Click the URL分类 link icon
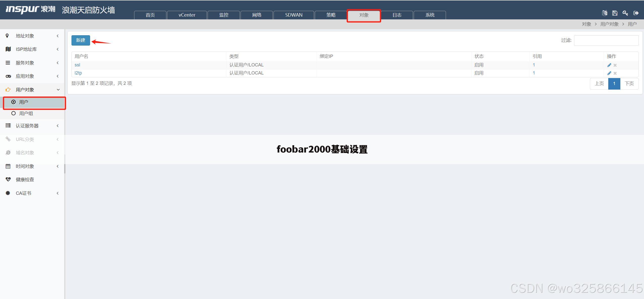The height and width of the screenshot is (299, 644). click(x=8, y=139)
